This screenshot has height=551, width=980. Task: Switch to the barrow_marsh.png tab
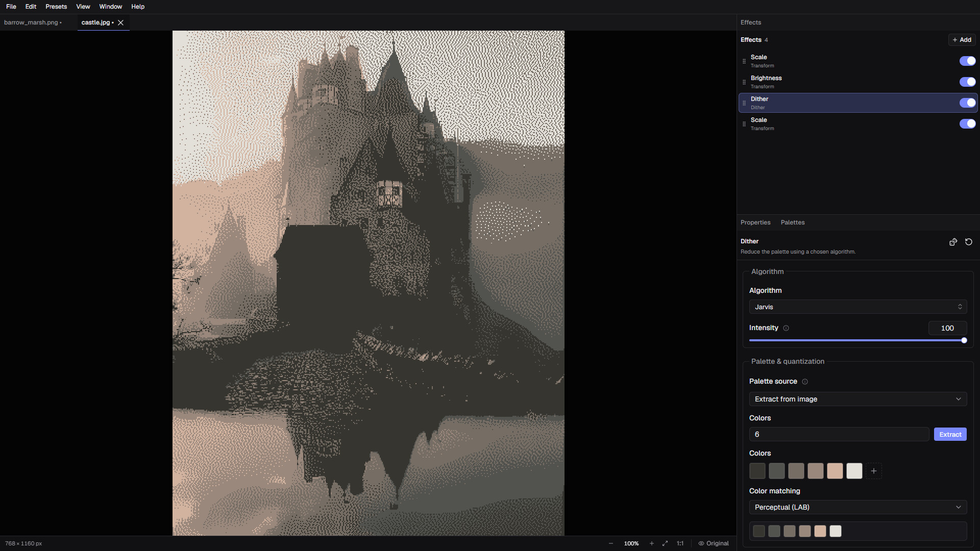(33, 22)
